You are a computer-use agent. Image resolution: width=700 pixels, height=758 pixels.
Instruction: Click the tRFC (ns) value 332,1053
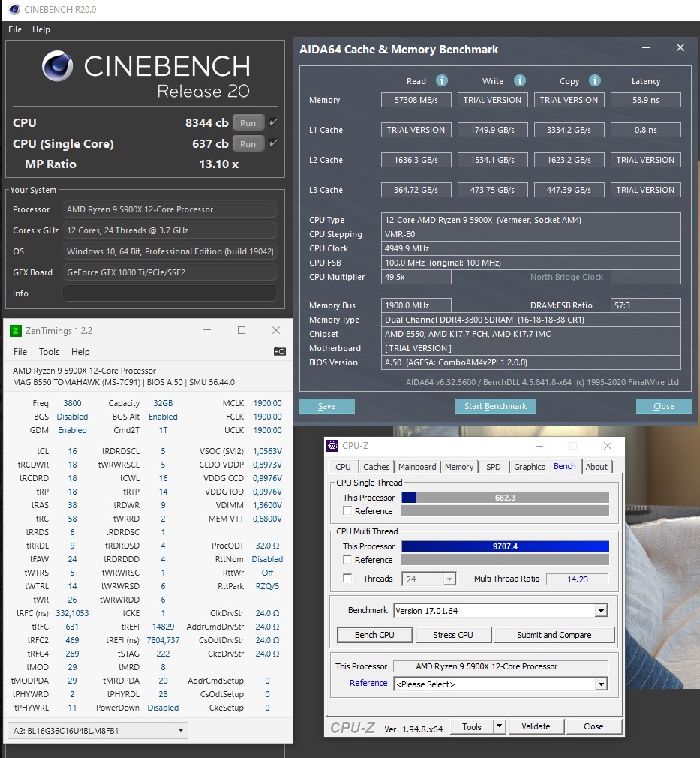73,613
